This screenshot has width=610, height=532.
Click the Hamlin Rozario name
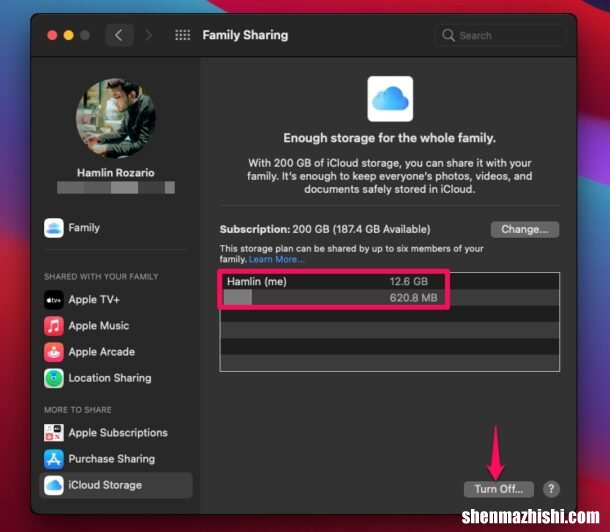[x=116, y=173]
